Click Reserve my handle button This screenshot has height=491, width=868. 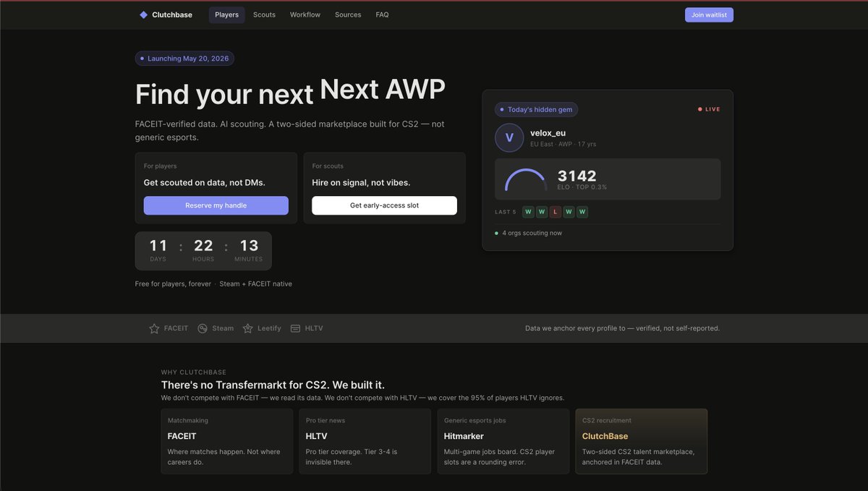[x=216, y=205]
